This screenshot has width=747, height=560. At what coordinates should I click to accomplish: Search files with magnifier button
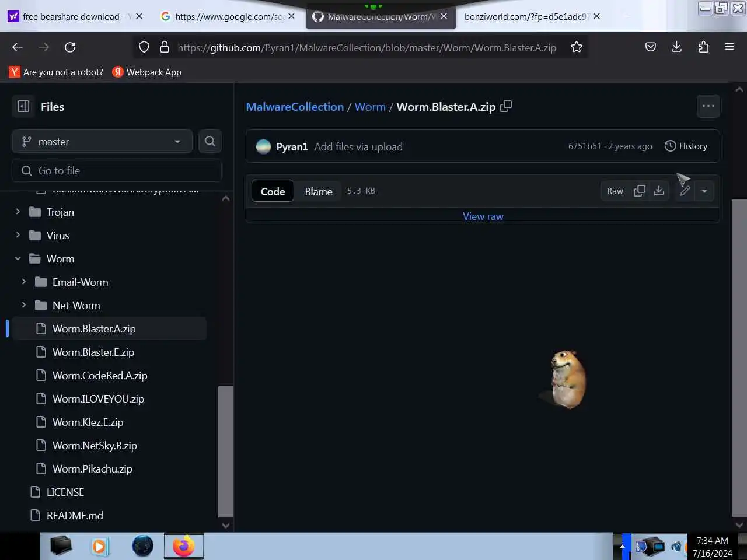(x=210, y=141)
